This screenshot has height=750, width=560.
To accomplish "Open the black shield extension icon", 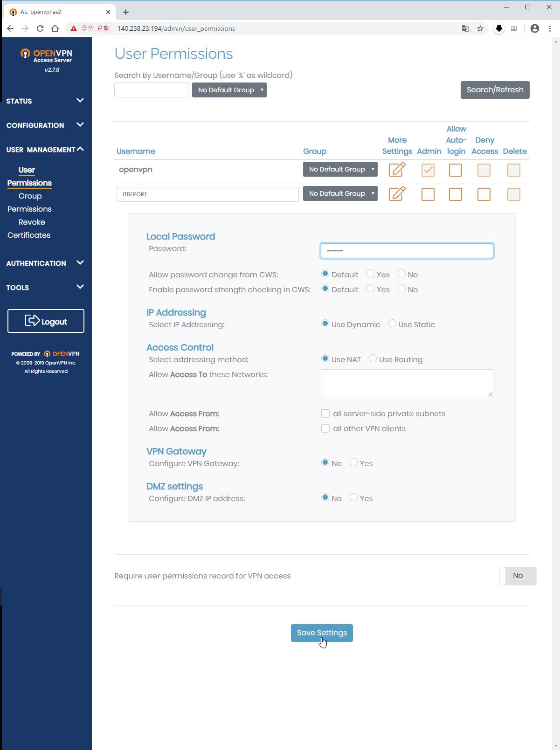I will pyautogui.click(x=499, y=28).
